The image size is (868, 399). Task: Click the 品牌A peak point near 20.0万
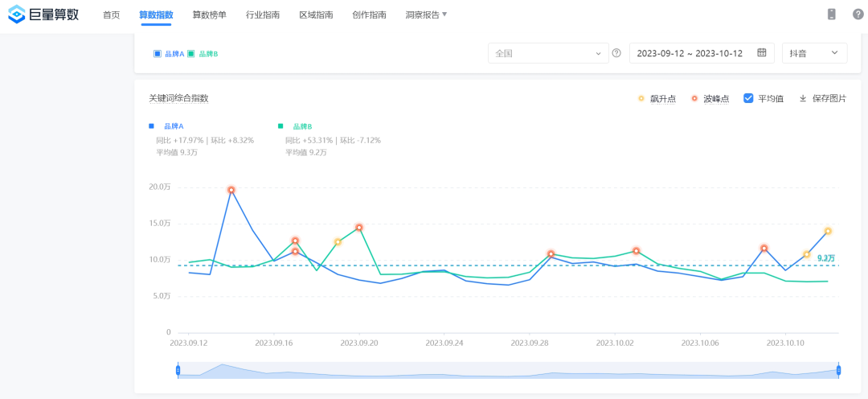click(x=231, y=190)
